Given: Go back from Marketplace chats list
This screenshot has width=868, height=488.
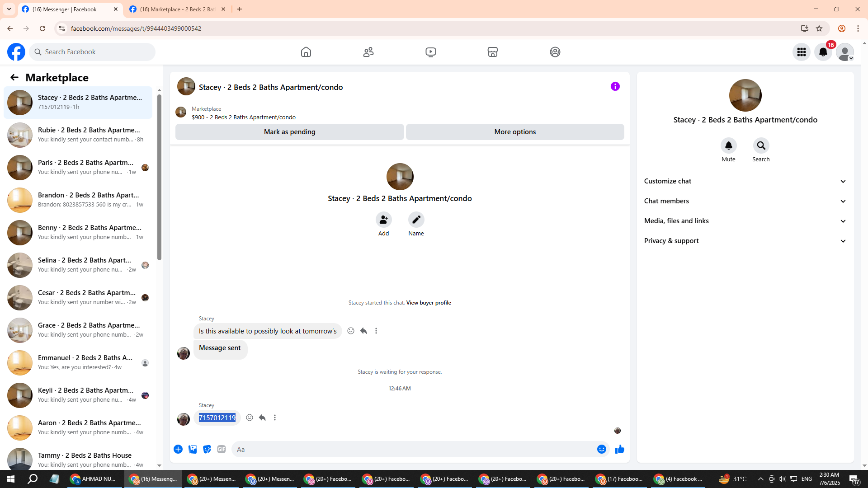Looking at the screenshot, I should (14, 78).
